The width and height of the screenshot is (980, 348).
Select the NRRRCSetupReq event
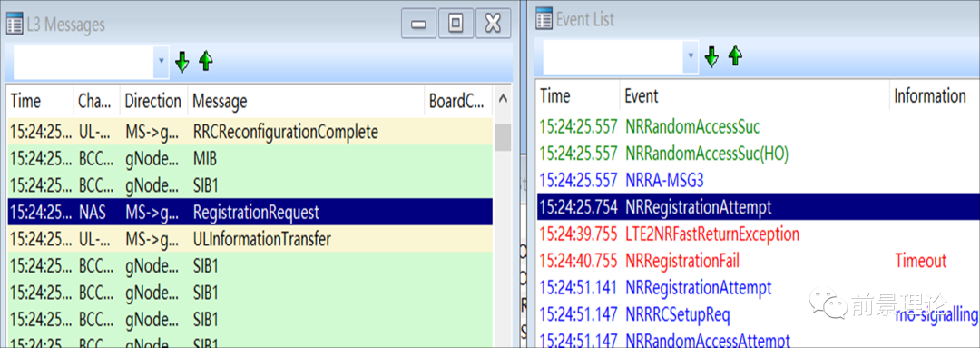pyautogui.click(x=758, y=314)
